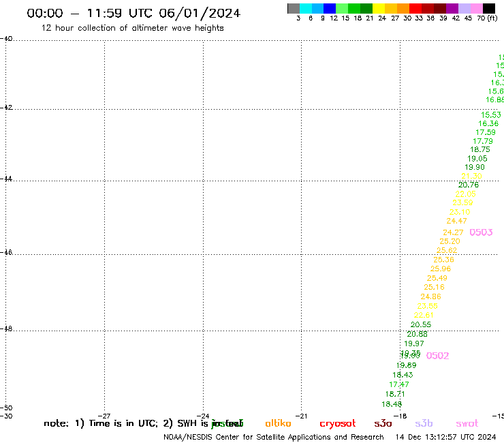Click the peak wave height value 25.96

click(x=441, y=269)
